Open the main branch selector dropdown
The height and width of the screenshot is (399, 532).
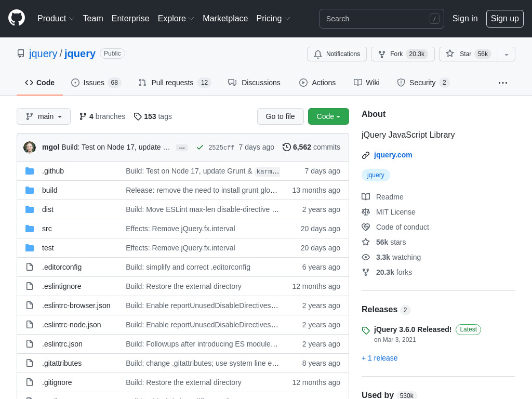[x=44, y=116]
